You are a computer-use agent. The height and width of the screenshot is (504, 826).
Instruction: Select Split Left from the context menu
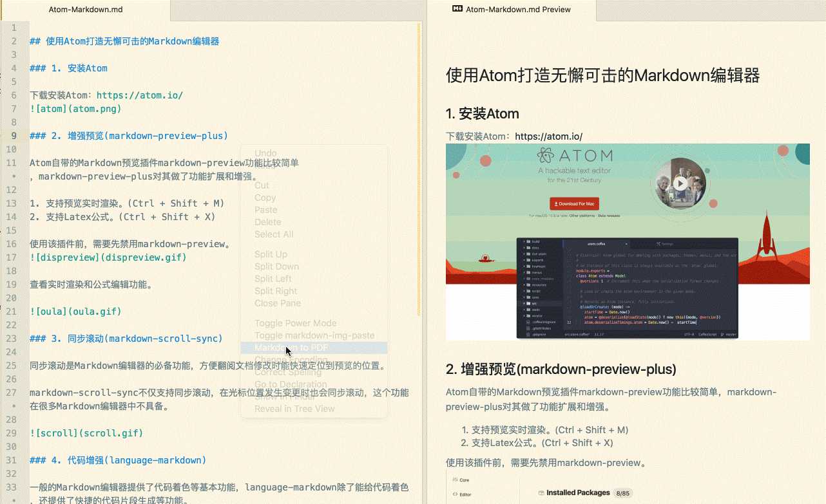273,279
